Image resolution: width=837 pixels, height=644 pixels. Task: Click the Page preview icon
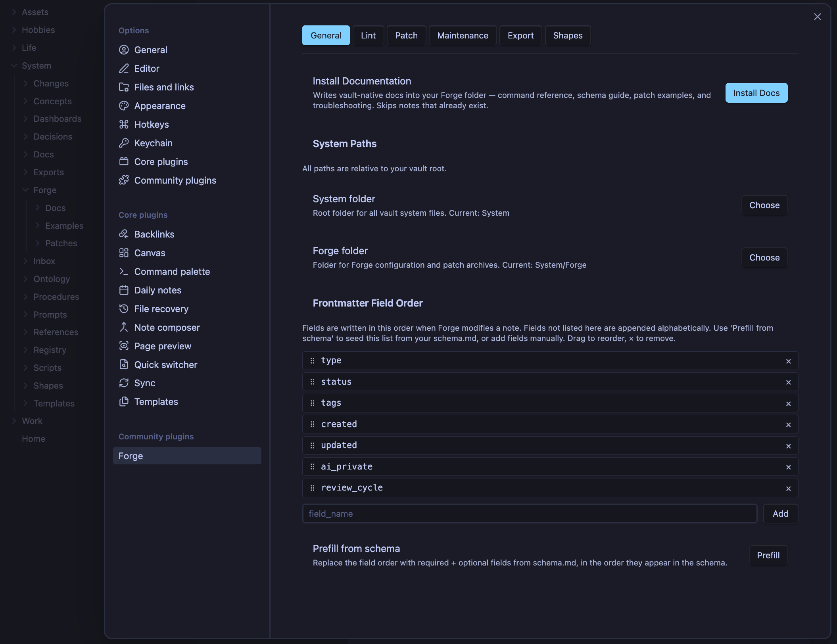(124, 346)
